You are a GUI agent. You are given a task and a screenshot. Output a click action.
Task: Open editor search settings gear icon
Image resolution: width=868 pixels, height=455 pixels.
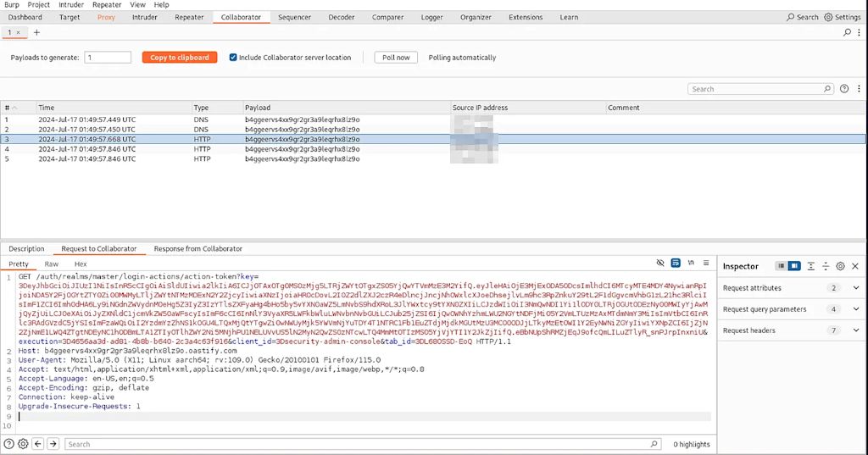pyautogui.click(x=23, y=444)
